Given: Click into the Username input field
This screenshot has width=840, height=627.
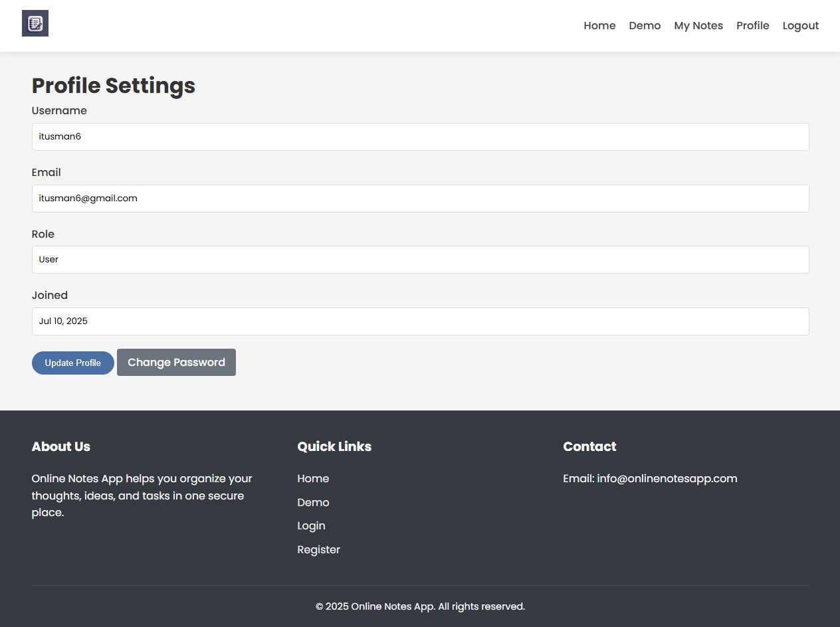Looking at the screenshot, I should pyautogui.click(x=420, y=137).
